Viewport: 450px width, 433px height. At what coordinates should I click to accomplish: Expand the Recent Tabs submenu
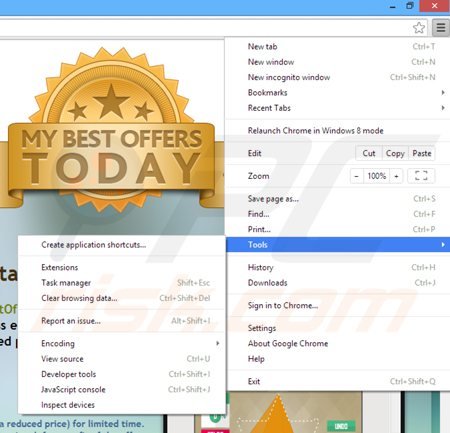coord(338,108)
